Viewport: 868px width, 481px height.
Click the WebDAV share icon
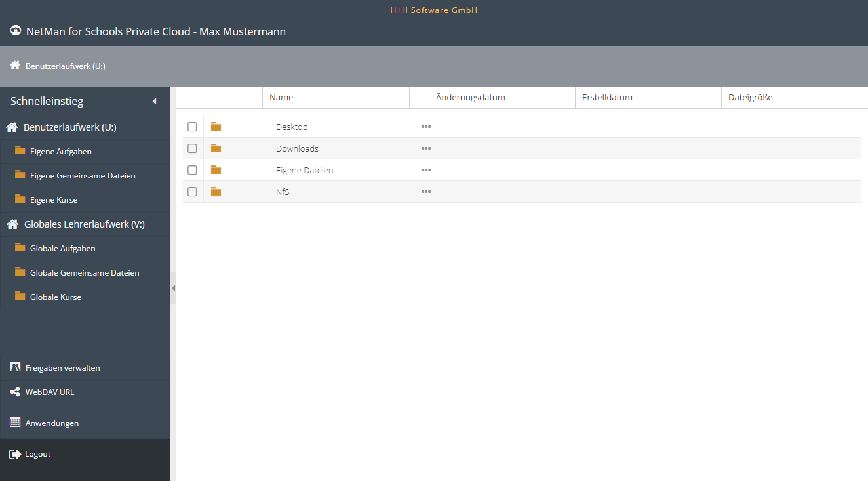click(x=15, y=392)
